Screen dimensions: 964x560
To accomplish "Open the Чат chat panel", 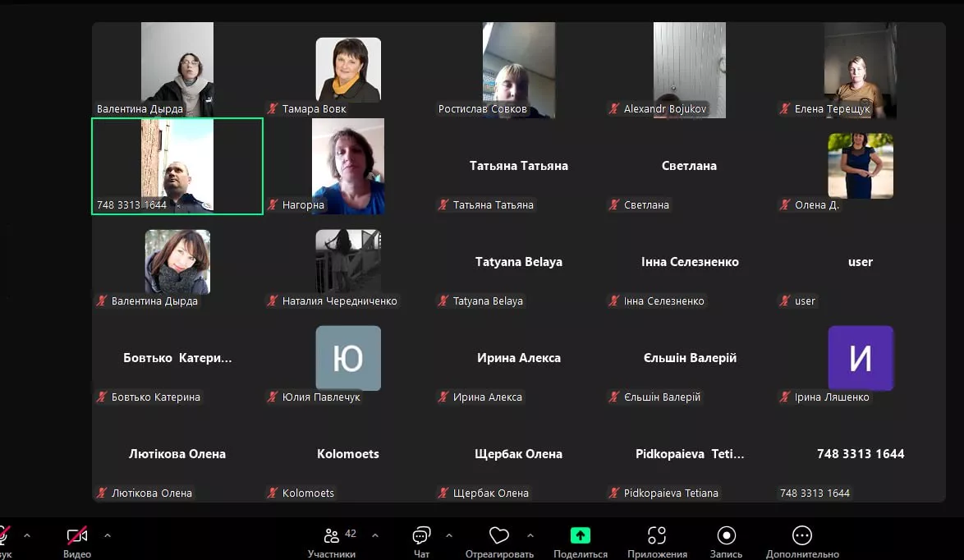I will (421, 536).
